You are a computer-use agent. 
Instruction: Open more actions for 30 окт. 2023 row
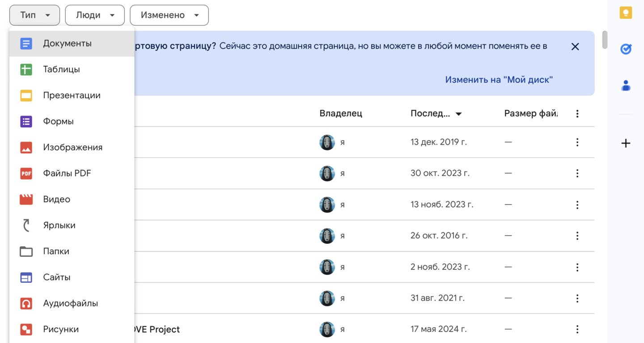[x=577, y=173]
